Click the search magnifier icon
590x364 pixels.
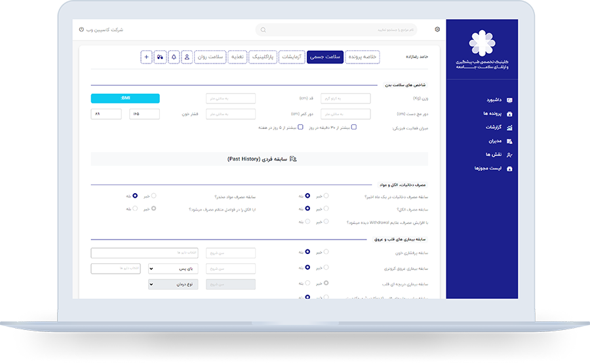[x=264, y=29]
